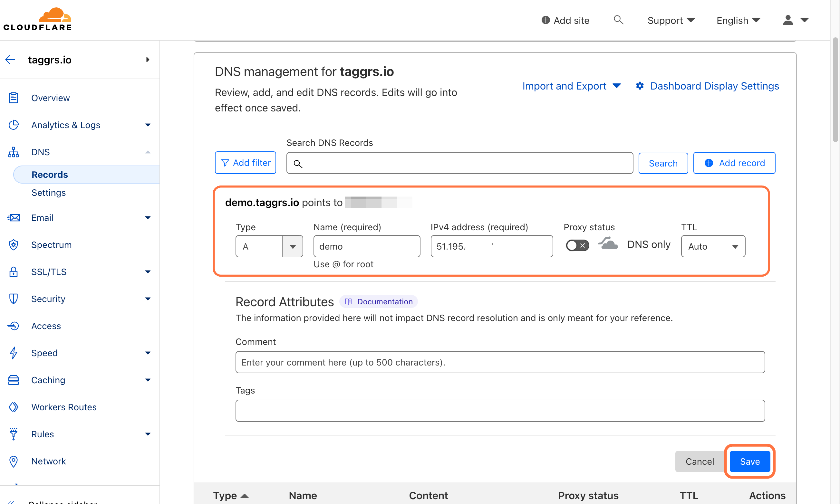The image size is (840, 504).
Task: Expand the Caching section arrow
Action: pyautogui.click(x=148, y=380)
